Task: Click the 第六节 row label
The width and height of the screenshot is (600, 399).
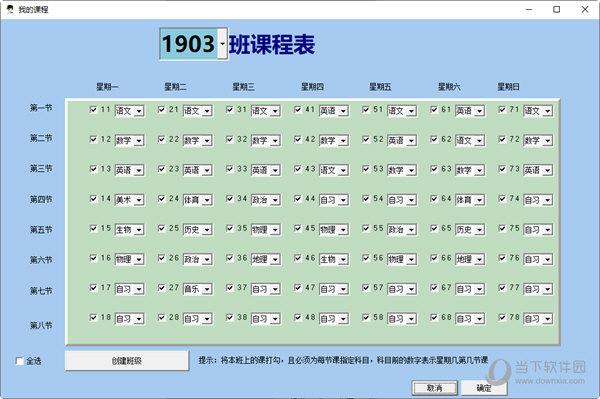Action: pyautogui.click(x=41, y=260)
